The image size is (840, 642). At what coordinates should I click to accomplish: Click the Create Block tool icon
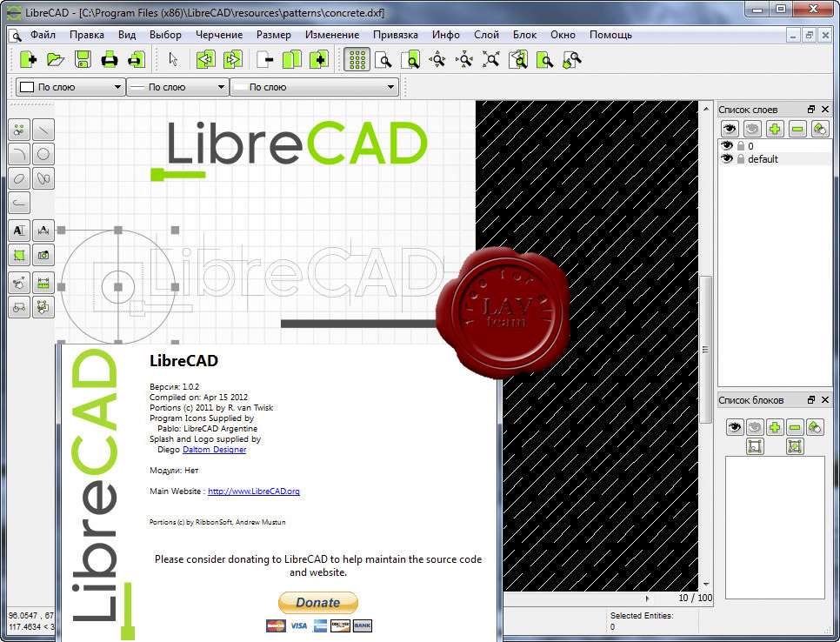coord(19,307)
